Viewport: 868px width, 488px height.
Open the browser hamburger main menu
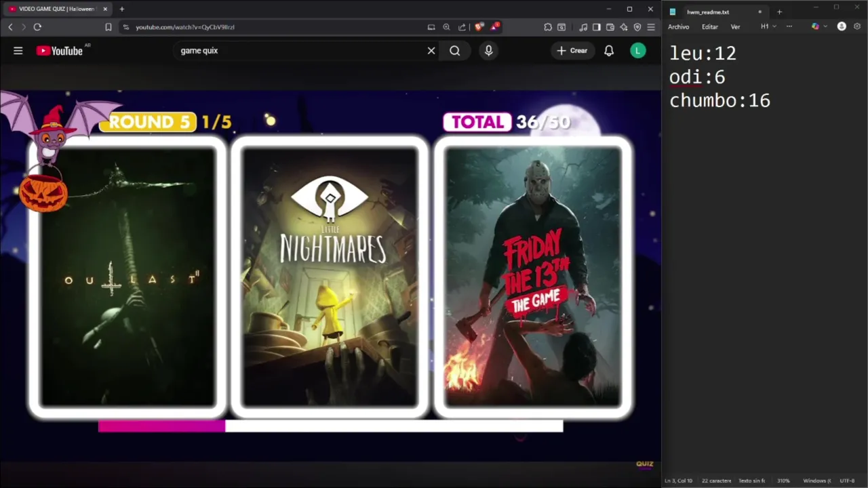[651, 27]
